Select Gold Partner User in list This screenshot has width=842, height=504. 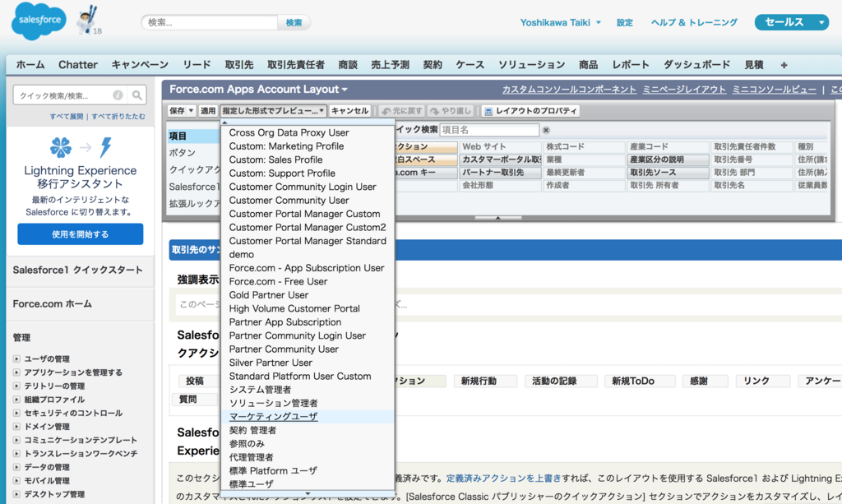(x=269, y=294)
